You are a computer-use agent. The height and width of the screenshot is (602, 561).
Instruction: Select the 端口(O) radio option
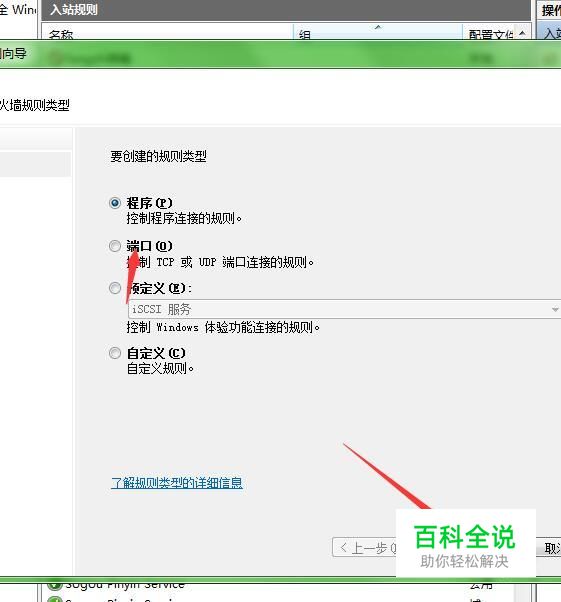(114, 246)
